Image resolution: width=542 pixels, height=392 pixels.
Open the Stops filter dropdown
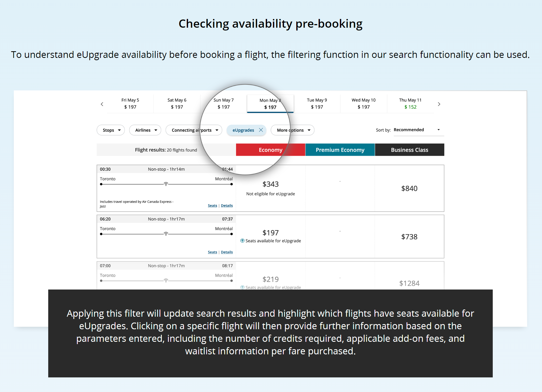pos(111,130)
